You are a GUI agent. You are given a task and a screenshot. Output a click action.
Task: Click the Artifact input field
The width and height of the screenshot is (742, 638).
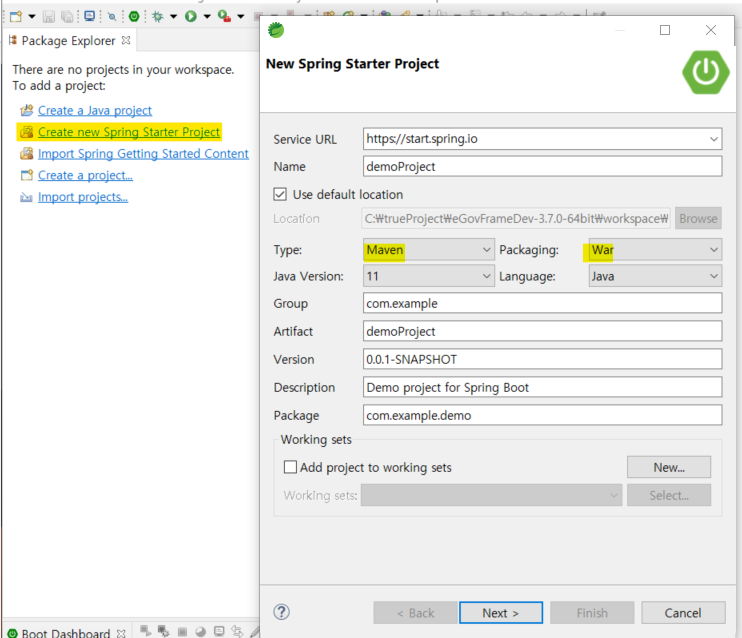pos(542,331)
